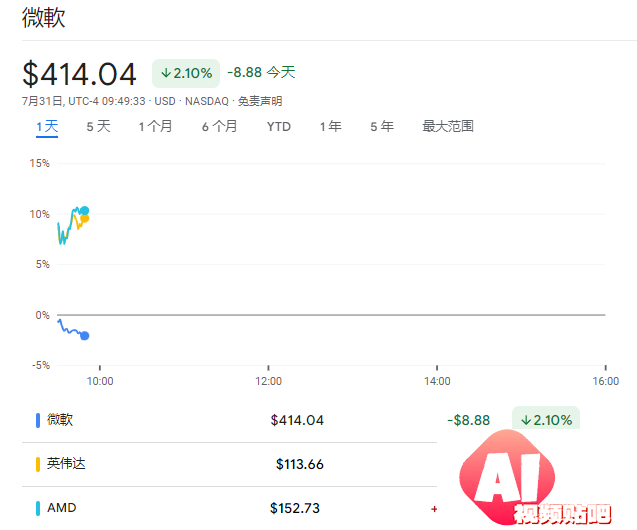The height and width of the screenshot is (530, 637).
Task: Click the yellow color marker beside 英伟达
Action: pos(38,464)
